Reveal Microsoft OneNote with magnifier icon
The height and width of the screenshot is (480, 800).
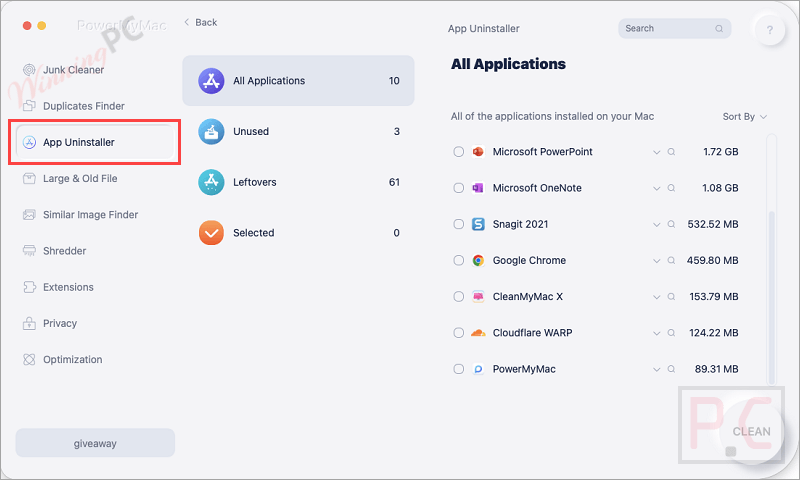pos(671,188)
